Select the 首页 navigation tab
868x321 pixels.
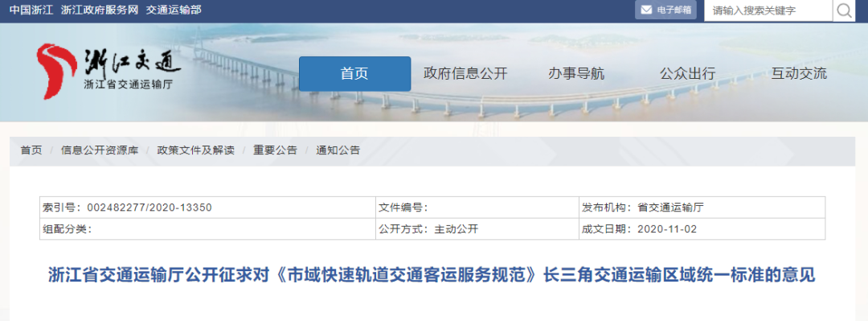355,74
